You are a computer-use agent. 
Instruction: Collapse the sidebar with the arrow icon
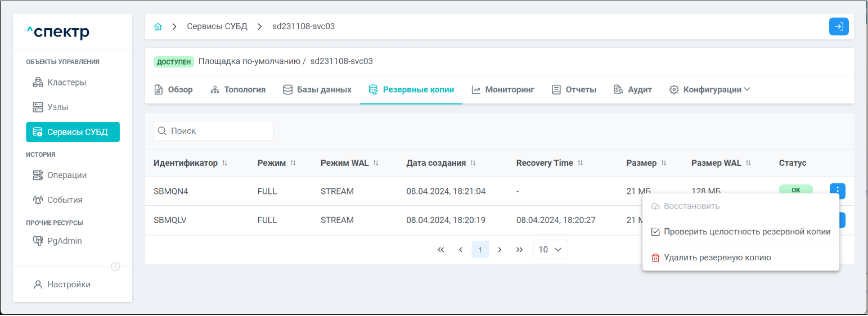(x=115, y=267)
